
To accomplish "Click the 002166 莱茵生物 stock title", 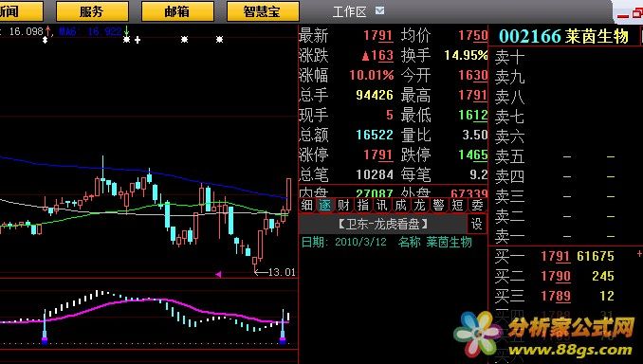I will tap(563, 36).
